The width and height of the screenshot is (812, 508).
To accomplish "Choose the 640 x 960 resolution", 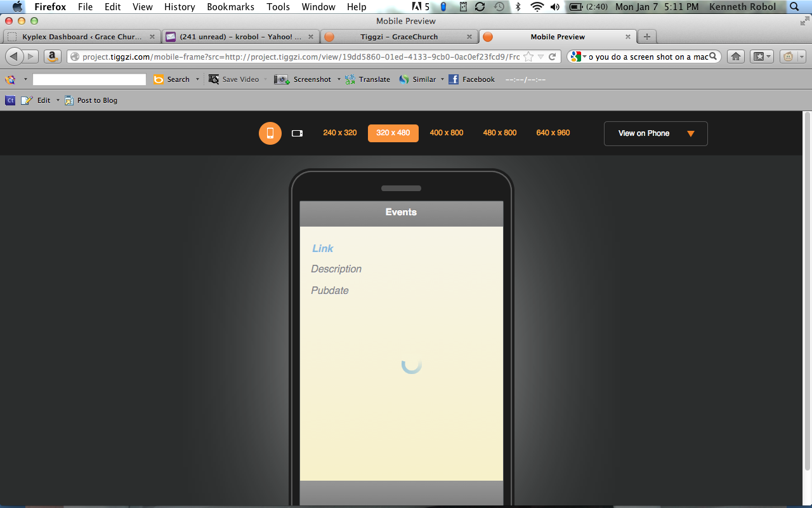I will 553,133.
